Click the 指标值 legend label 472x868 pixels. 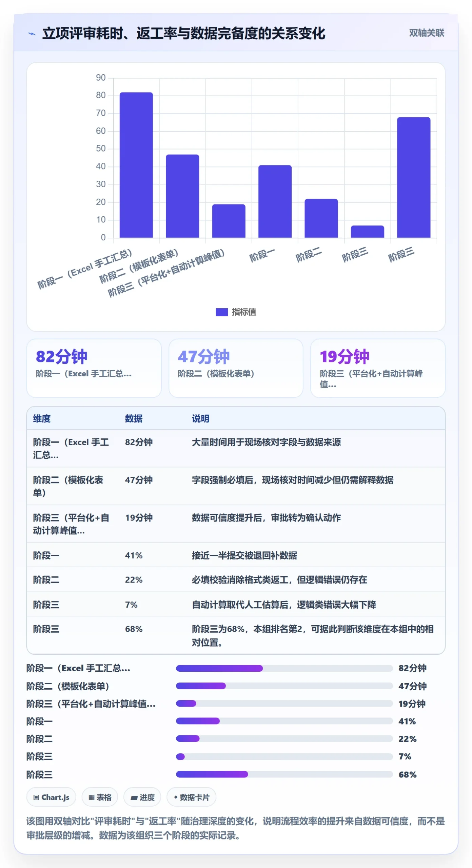(x=244, y=312)
